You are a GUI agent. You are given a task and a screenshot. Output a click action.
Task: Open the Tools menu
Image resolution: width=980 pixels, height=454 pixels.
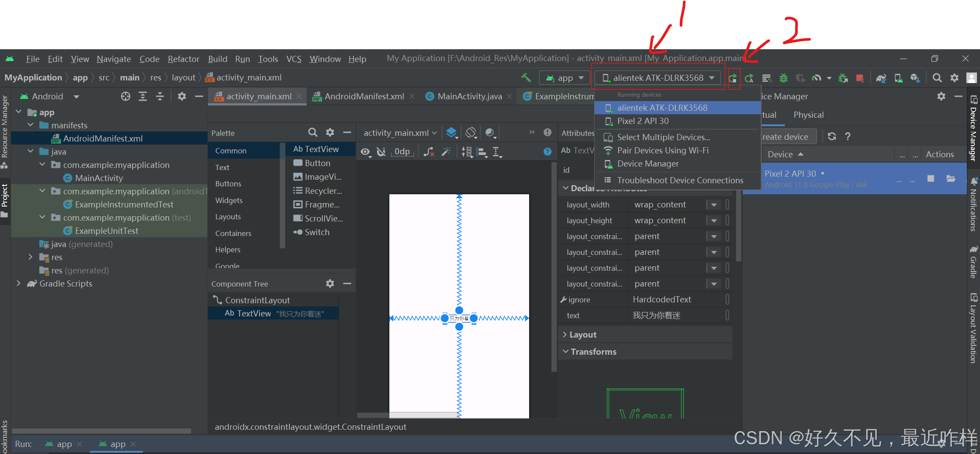[x=268, y=59]
